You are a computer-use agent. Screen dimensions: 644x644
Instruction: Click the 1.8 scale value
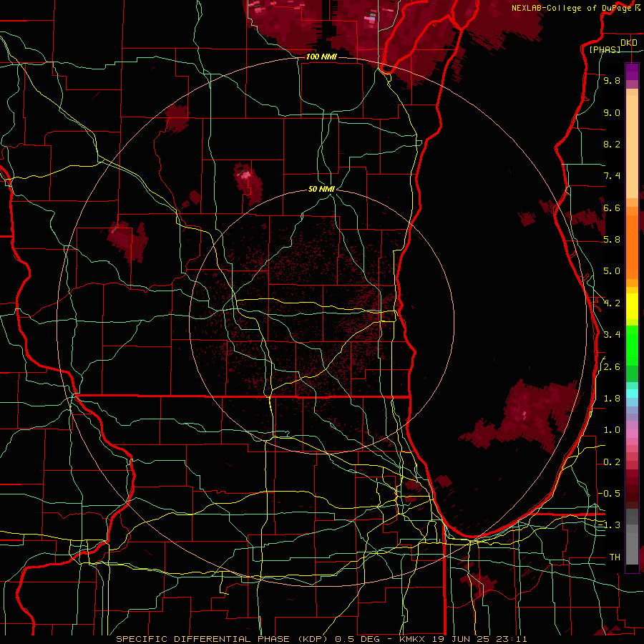[x=612, y=399]
